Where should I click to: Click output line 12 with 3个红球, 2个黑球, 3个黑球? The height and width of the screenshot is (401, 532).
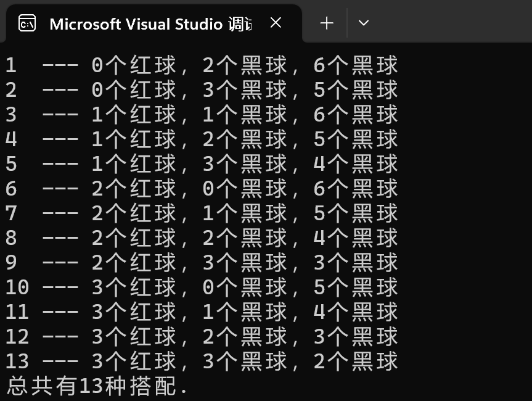tap(202, 336)
